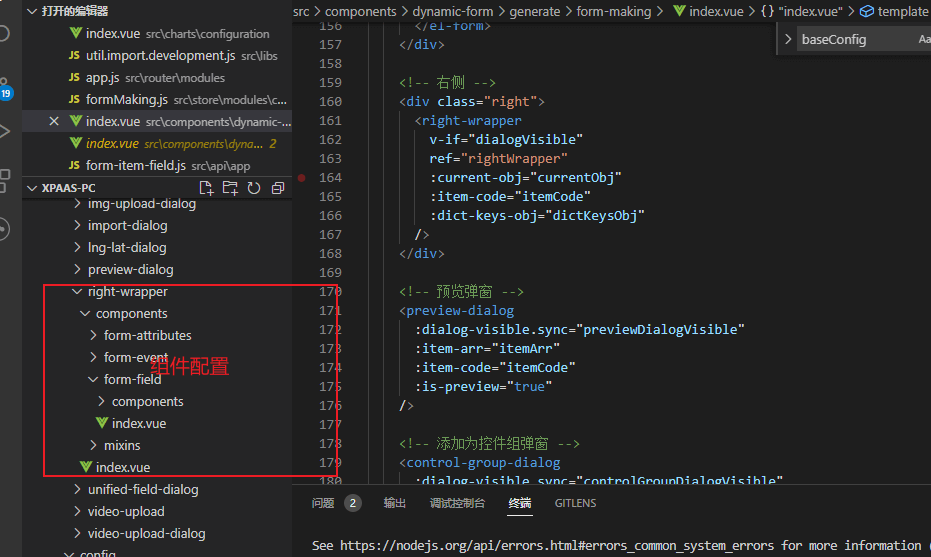This screenshot has height=557, width=931.
Task: Expand the unified-field-dialog folder
Action: tap(77, 489)
